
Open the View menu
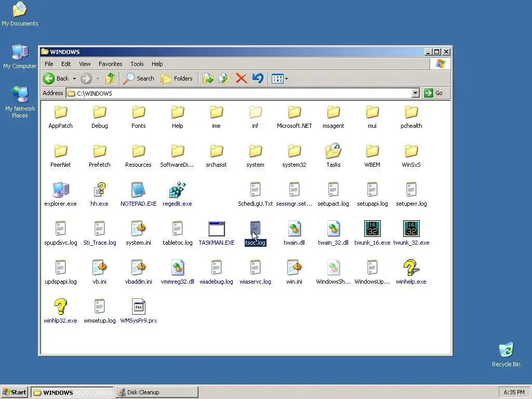(85, 64)
